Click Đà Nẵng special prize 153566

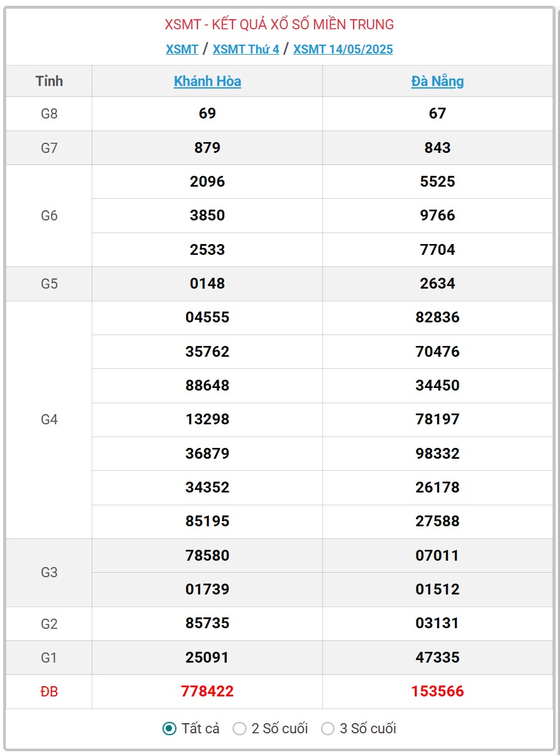(438, 691)
